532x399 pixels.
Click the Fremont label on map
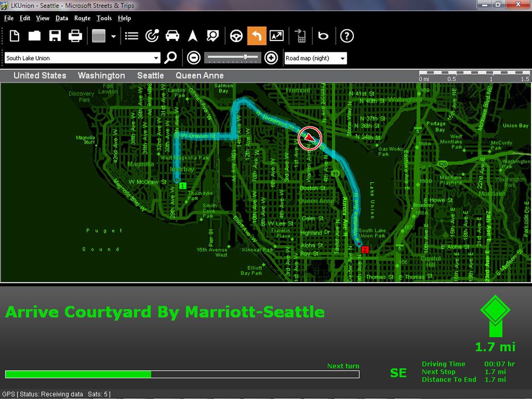click(298, 90)
